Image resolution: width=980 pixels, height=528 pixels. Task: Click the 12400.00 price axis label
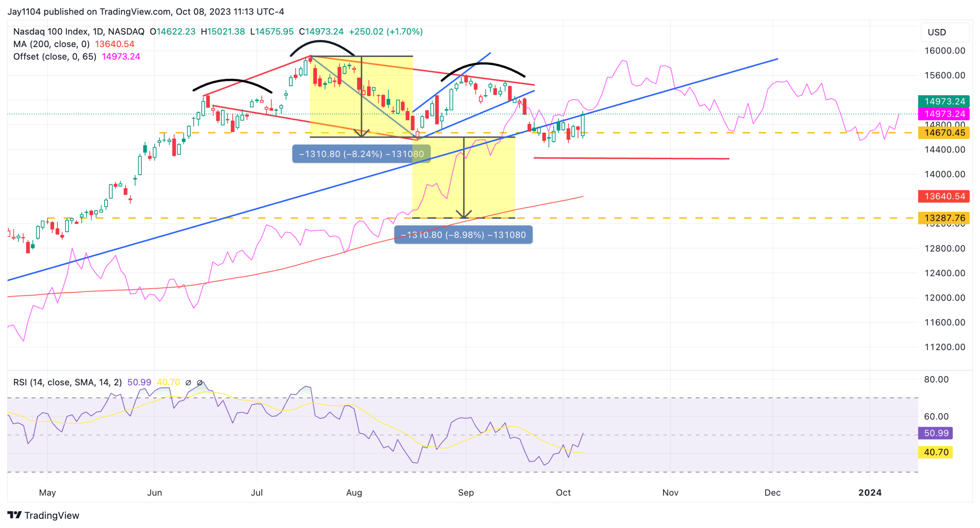point(944,273)
